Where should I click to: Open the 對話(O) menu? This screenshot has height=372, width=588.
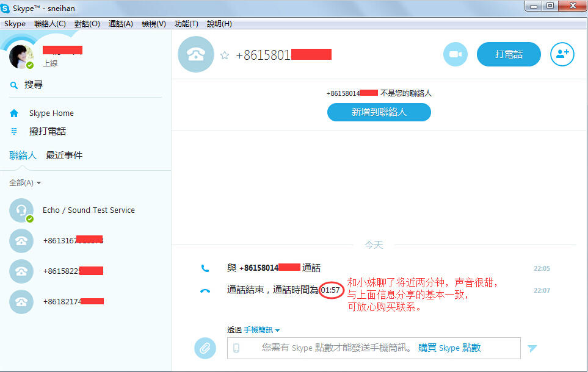pyautogui.click(x=87, y=24)
